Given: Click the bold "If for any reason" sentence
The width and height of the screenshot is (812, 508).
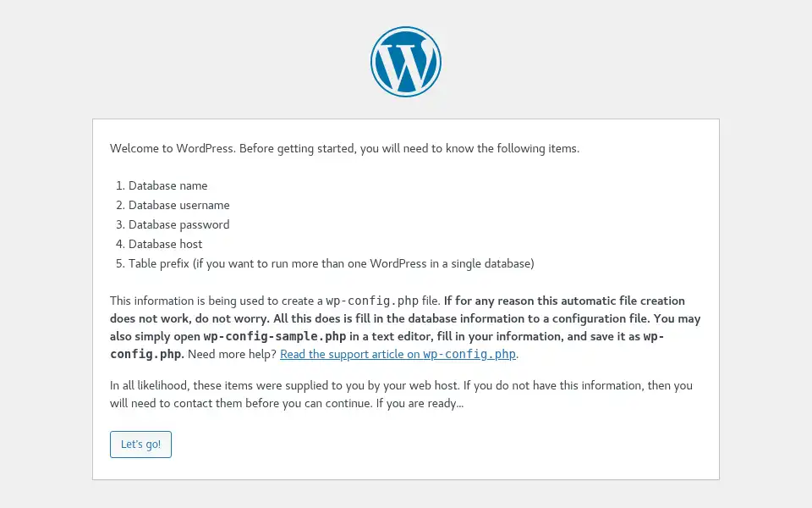Looking at the screenshot, I should (x=564, y=301).
